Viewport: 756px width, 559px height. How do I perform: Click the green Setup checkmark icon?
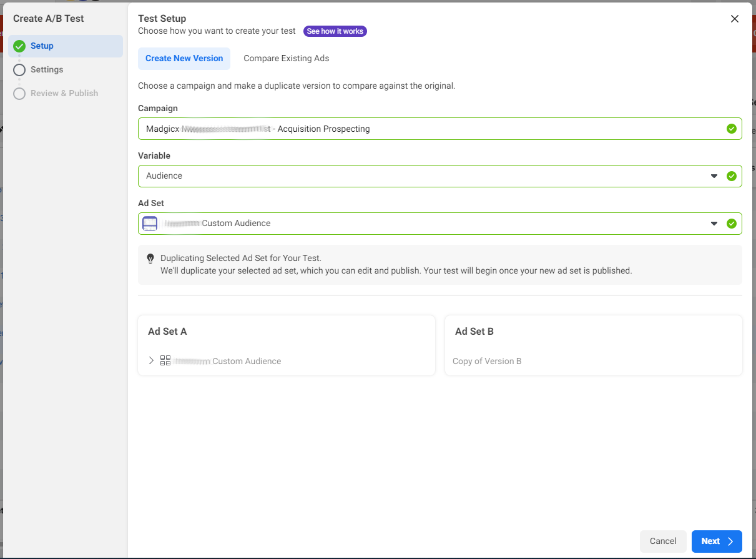[19, 46]
